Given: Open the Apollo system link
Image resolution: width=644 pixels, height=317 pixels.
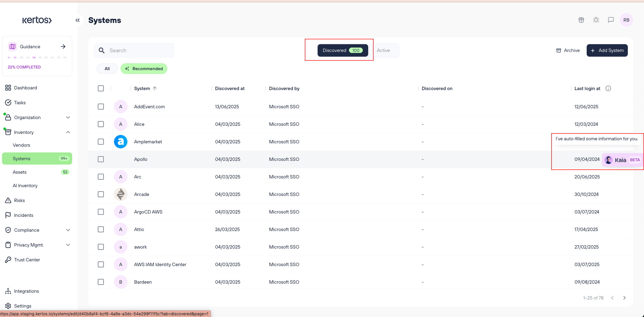Looking at the screenshot, I should 141,159.
